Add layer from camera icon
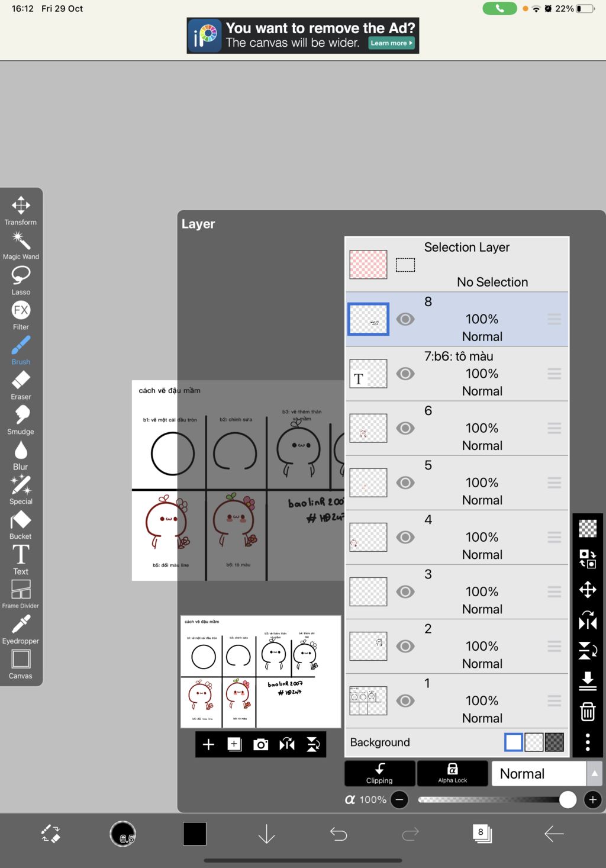 pos(260,744)
